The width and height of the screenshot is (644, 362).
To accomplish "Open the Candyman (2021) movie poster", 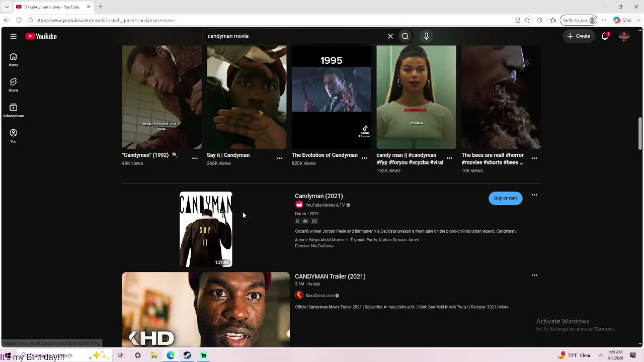I will [x=206, y=229].
